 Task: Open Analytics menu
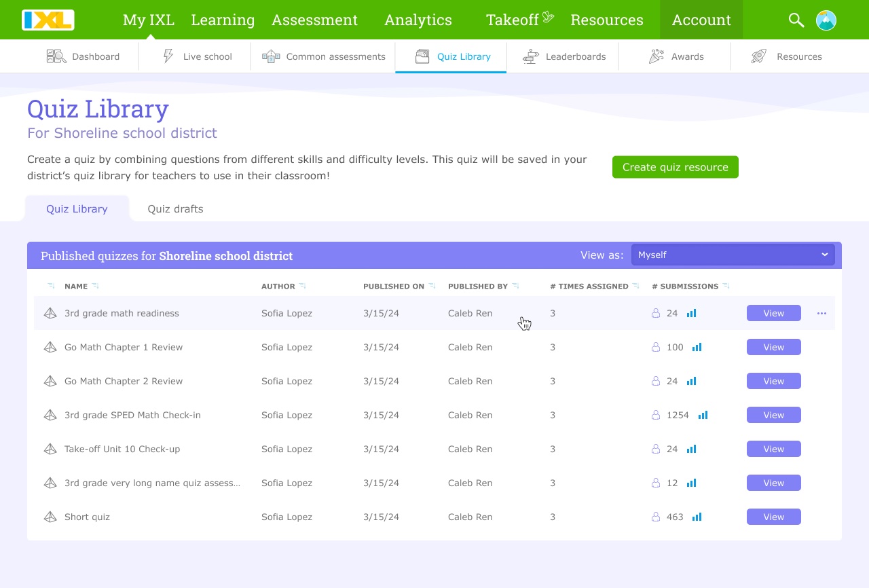[x=418, y=20]
